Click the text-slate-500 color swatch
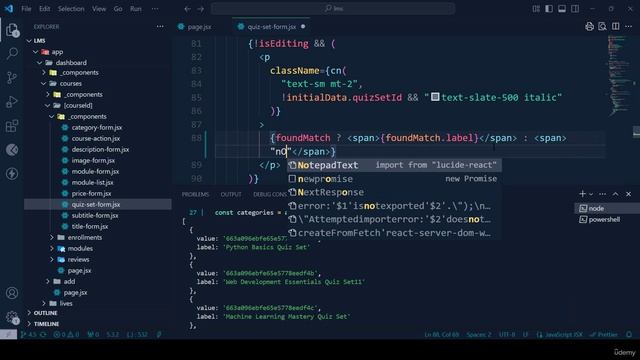640x360 pixels. pos(435,97)
